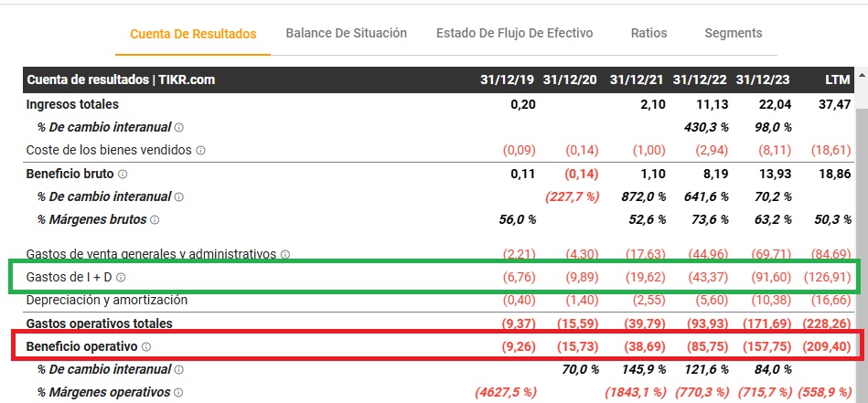Click the Ingresos totales row label
The width and height of the screenshot is (868, 403).
click(x=72, y=104)
